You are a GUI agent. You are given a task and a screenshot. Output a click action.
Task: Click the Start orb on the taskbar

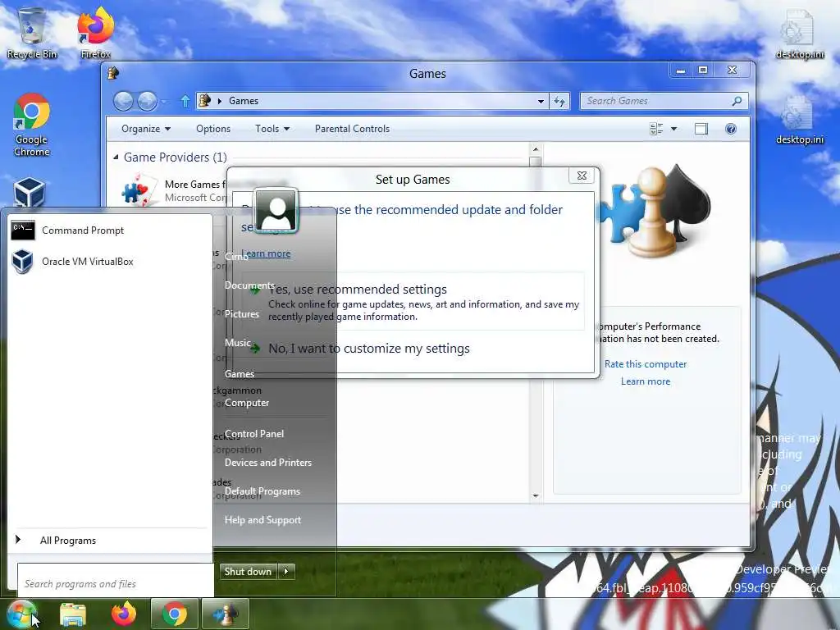(x=21, y=614)
